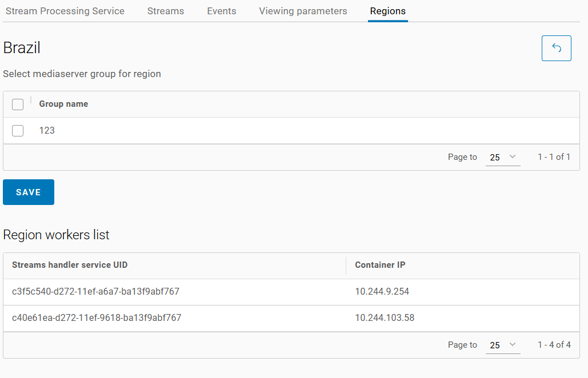Screen dimensions: 588x378
Task: Go to the Events tab
Action: 222,11
